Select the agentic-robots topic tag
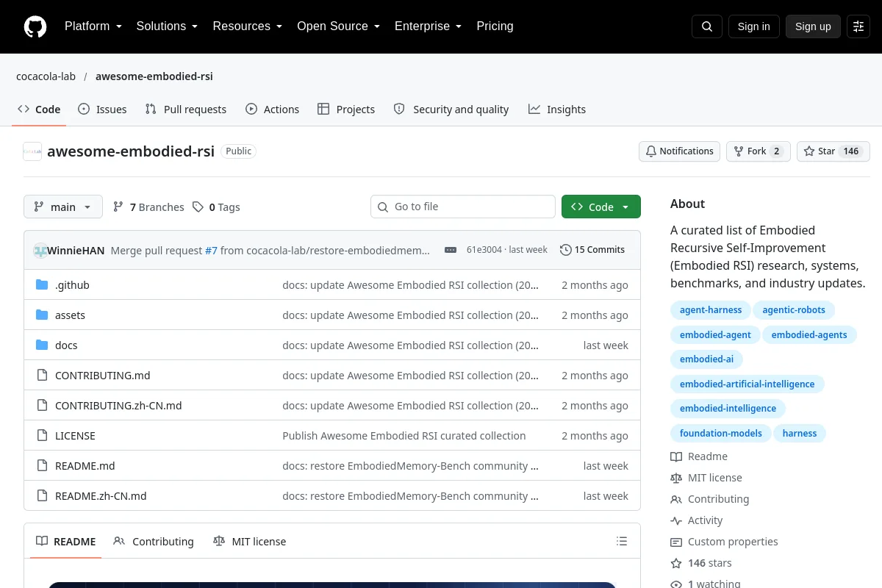The height and width of the screenshot is (588, 882). pos(794,310)
